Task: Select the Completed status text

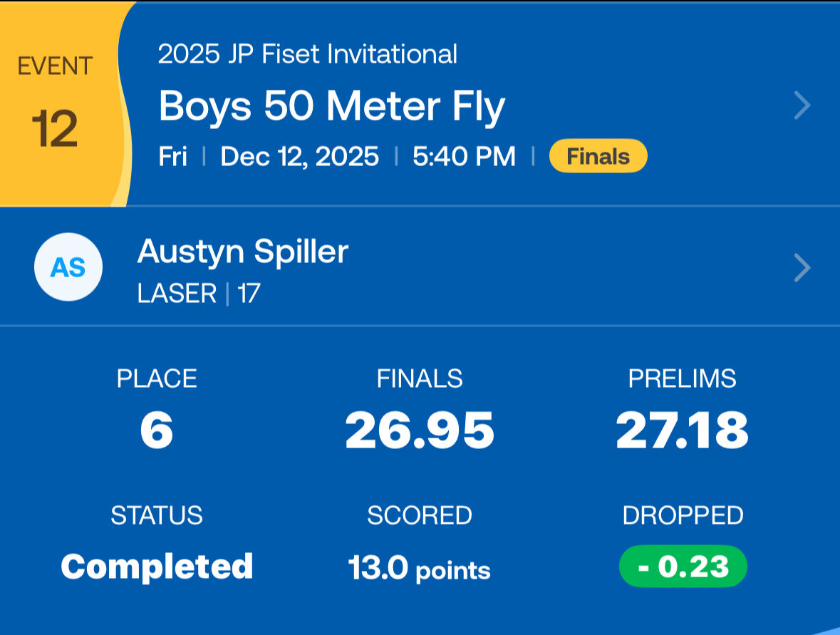Action: point(157,567)
